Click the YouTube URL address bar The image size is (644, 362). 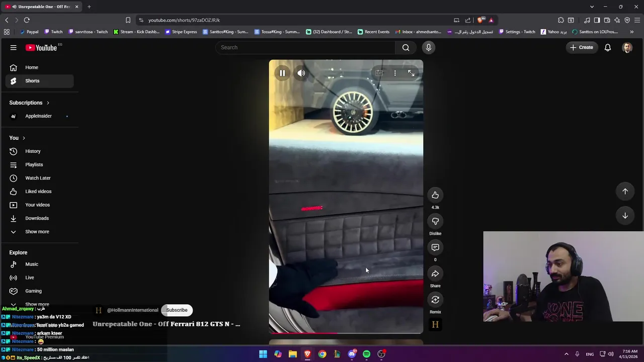coord(297,20)
